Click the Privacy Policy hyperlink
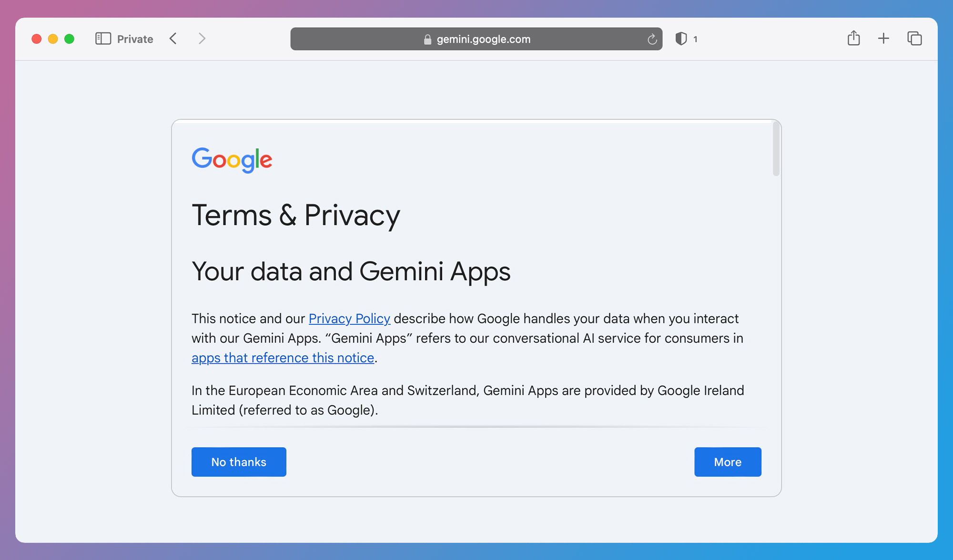 (x=349, y=318)
